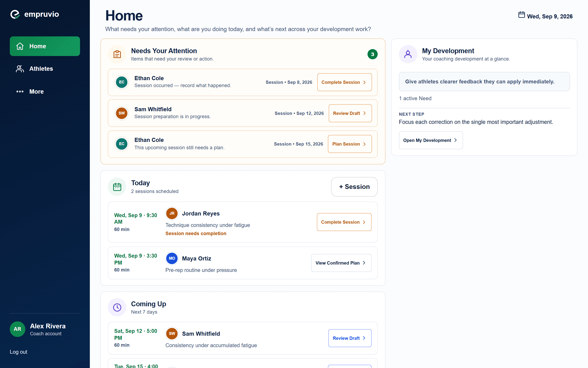
Task: Click EC avatar on Sep 8 session row
Action: point(121,82)
